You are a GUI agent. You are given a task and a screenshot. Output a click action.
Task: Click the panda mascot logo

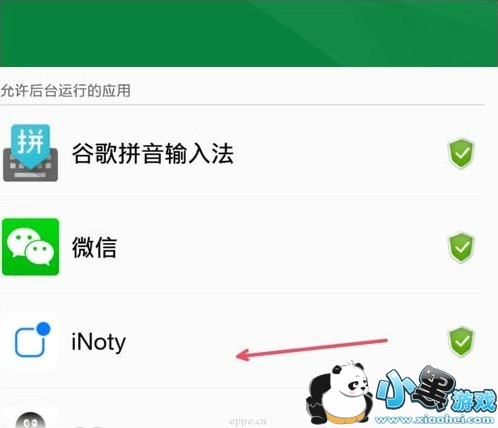(339, 393)
